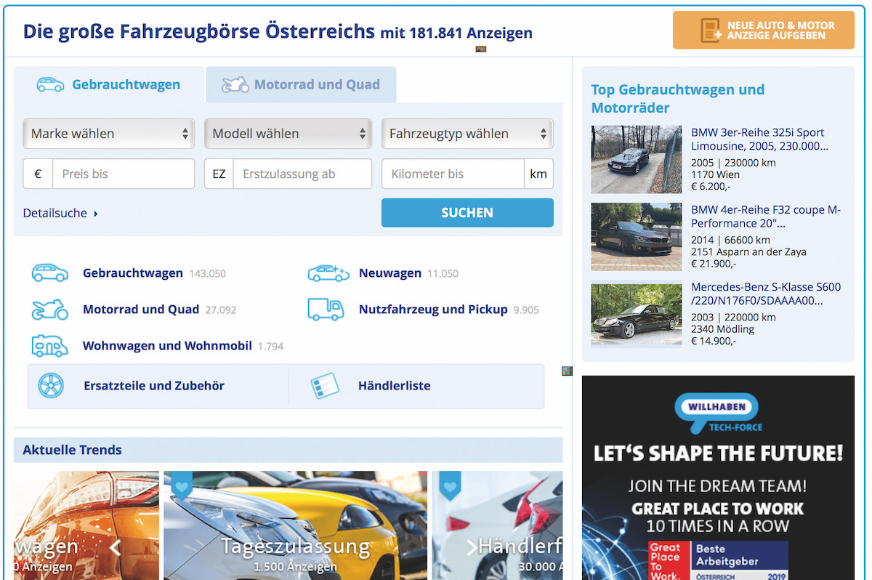This screenshot has width=872, height=580.
Task: Click the list icon beside Händlerliste
Action: click(325, 385)
